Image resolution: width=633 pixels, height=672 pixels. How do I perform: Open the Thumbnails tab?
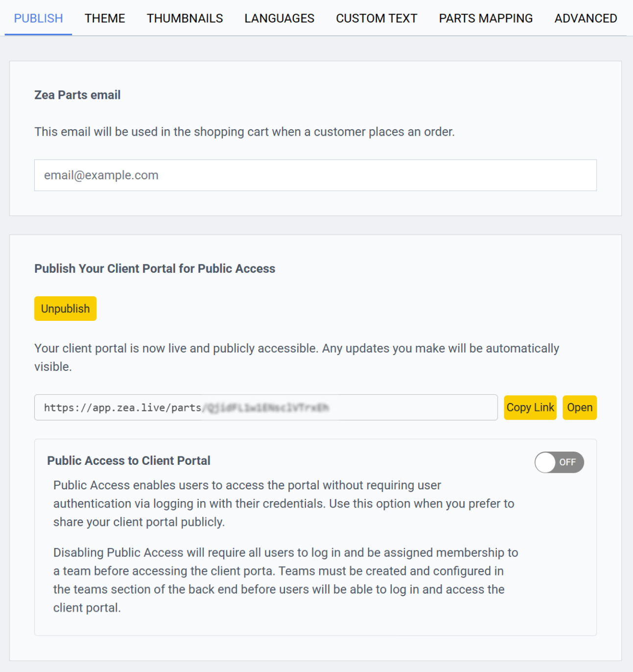[x=185, y=19]
